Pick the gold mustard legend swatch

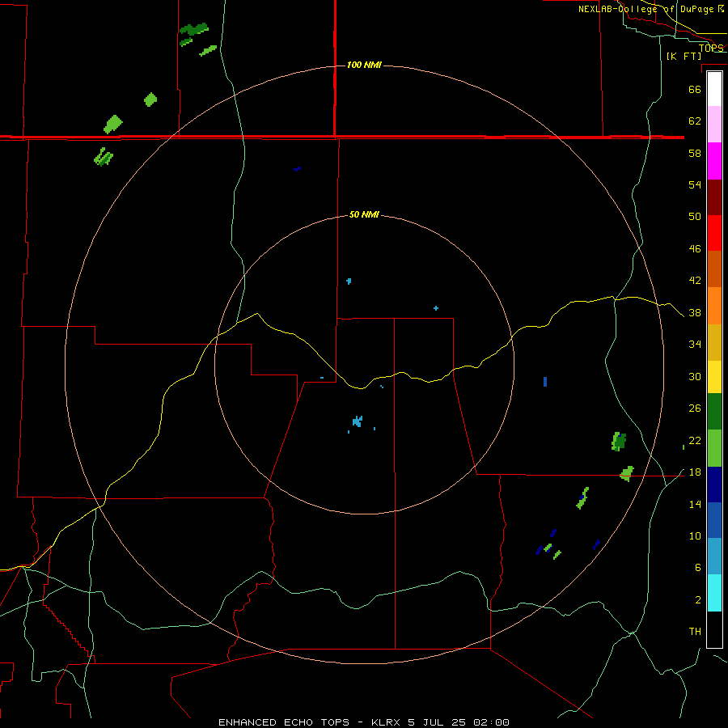point(714,342)
